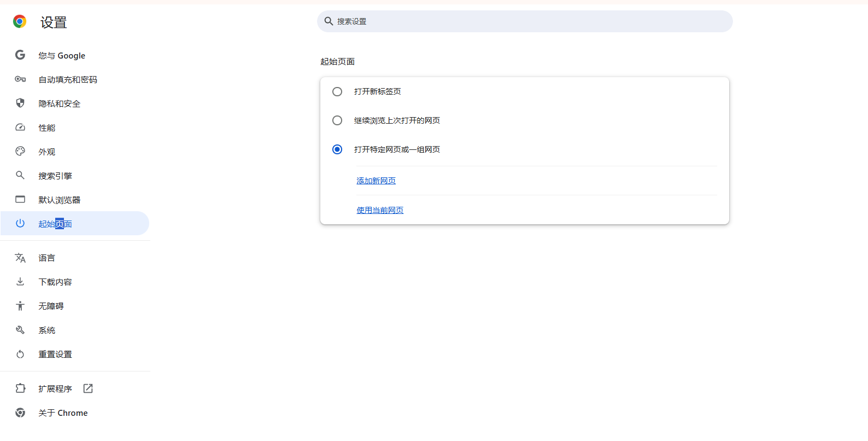This screenshot has height=441, width=868.
Task: Switch to the 外观 settings
Action: point(75,152)
